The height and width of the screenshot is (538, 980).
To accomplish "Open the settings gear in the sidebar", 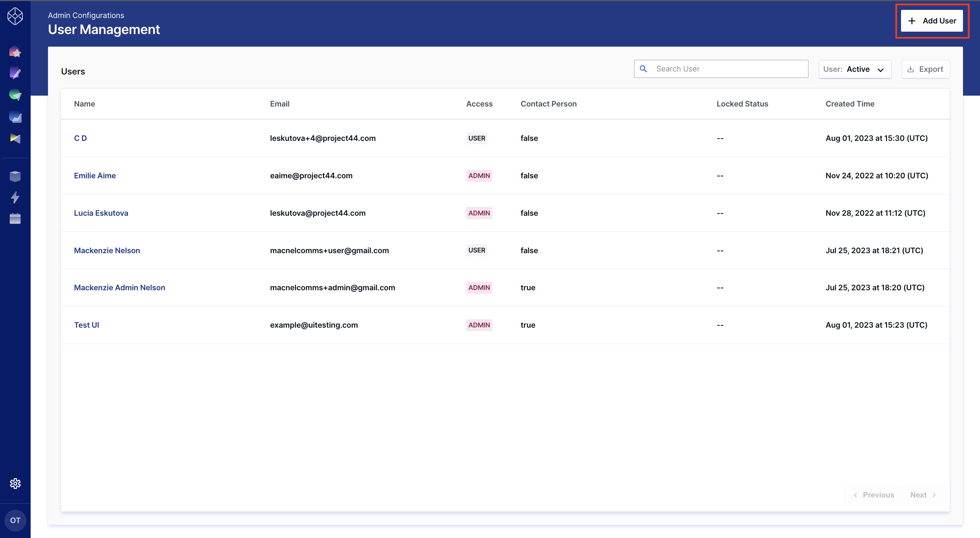I will pyautogui.click(x=15, y=483).
